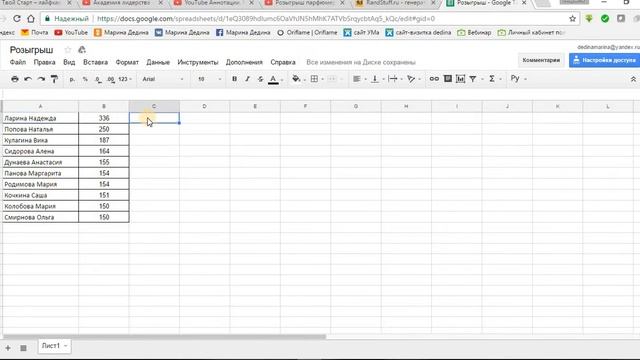Open the Oriflame bookmark
Image resolution: width=640 pixels, height=360 pixels.
pos(307,32)
